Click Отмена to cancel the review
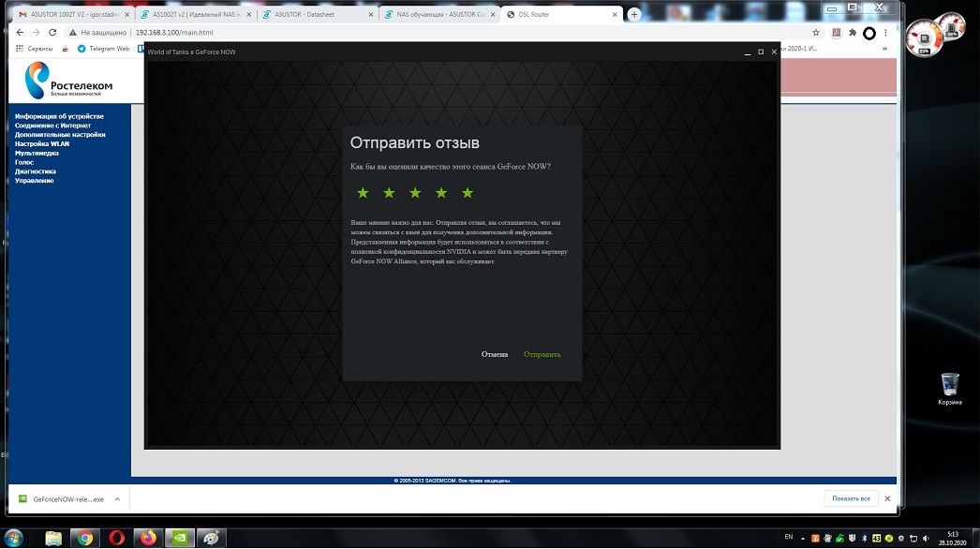Viewport: 980px width, 549px height. click(x=495, y=354)
